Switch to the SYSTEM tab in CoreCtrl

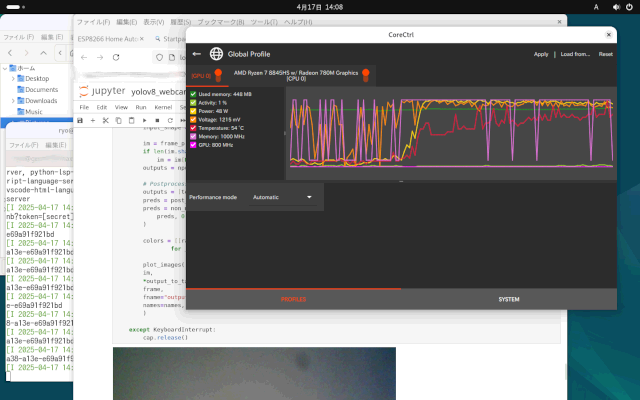click(x=508, y=299)
